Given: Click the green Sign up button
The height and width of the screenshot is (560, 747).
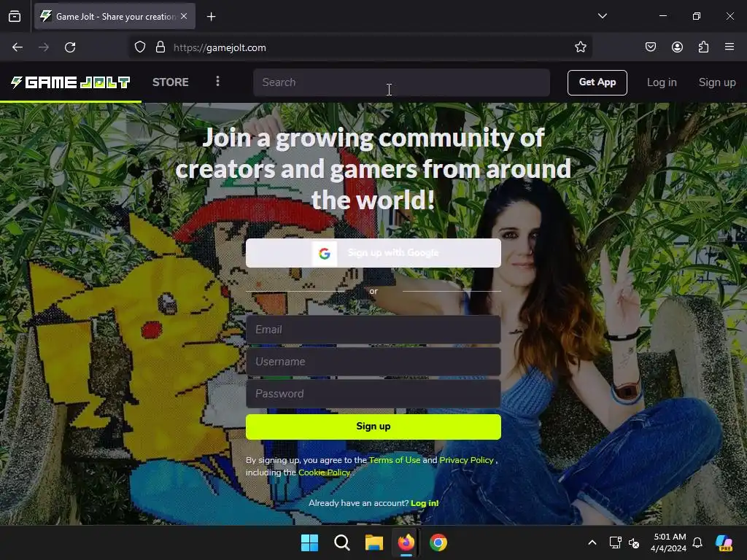Looking at the screenshot, I should click(x=373, y=427).
